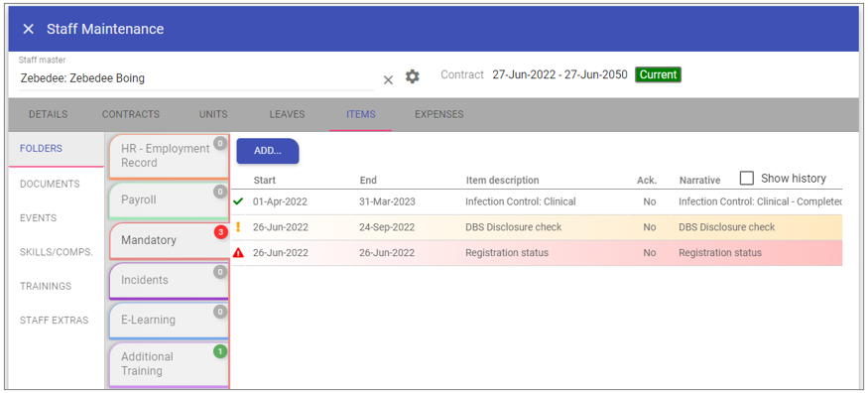The width and height of the screenshot is (868, 393).
Task: Click end date 31-Mar-2023
Action: (x=388, y=202)
